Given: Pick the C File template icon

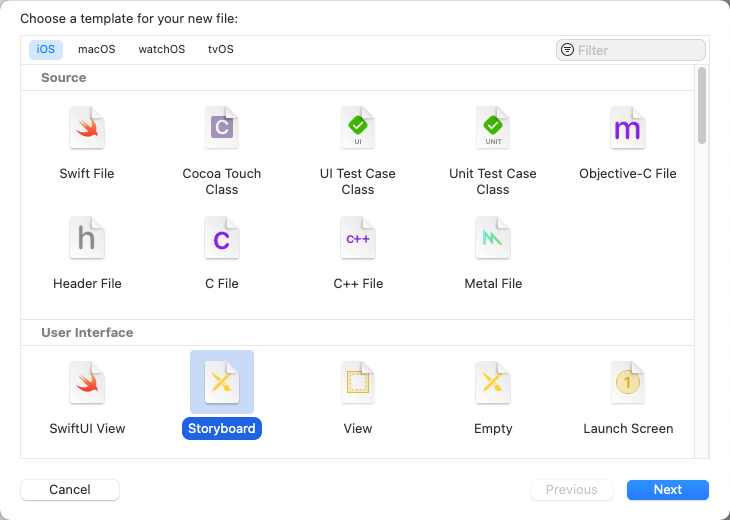Looking at the screenshot, I should (222, 239).
